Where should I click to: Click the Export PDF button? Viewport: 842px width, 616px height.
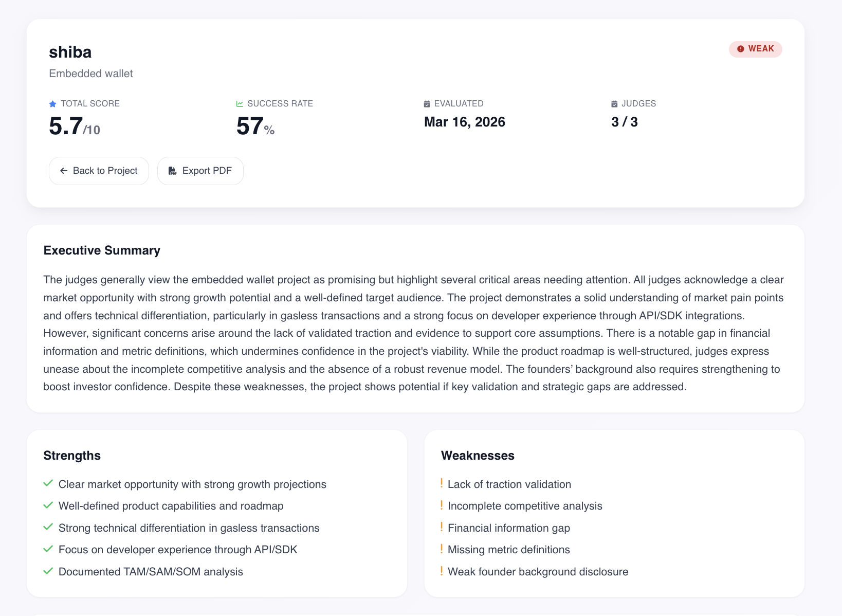coord(200,171)
